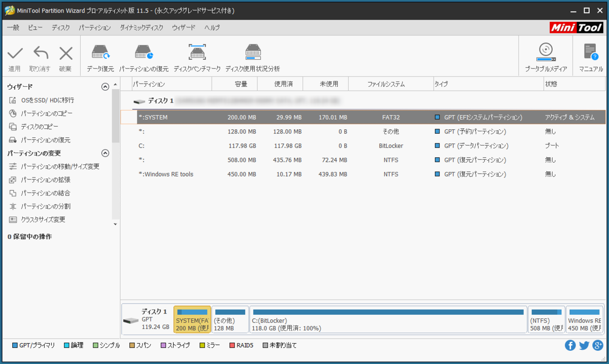Click the GPT/プライマリ legend color swatch
609x364 pixels.
click(15, 345)
